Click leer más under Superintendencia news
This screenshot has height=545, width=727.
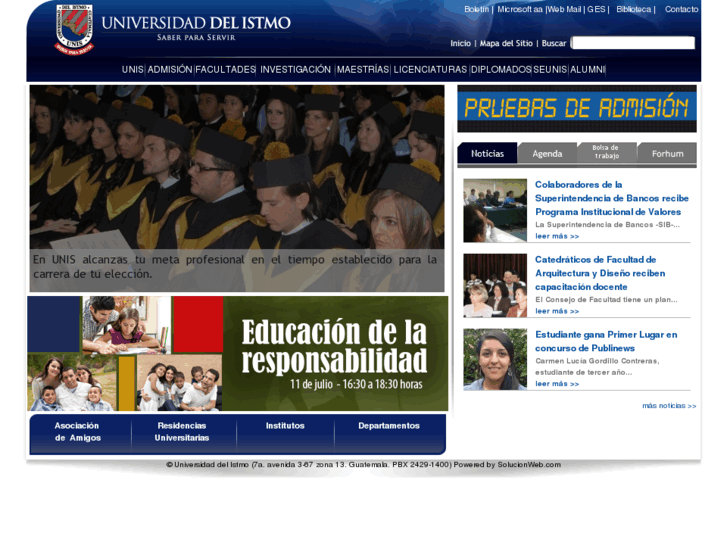[557, 236]
